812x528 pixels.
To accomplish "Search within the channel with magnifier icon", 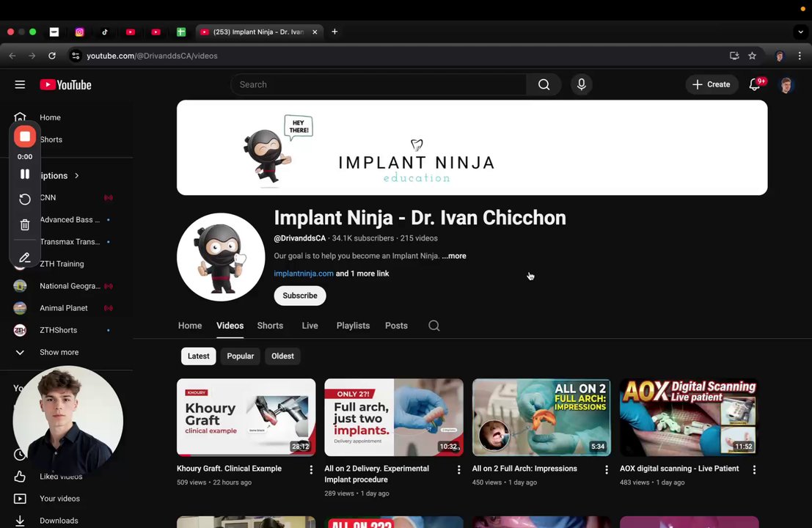I will (434, 326).
